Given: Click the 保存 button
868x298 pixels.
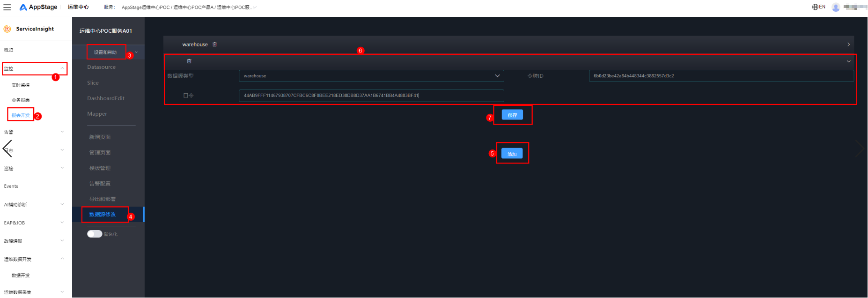Looking at the screenshot, I should (x=512, y=115).
